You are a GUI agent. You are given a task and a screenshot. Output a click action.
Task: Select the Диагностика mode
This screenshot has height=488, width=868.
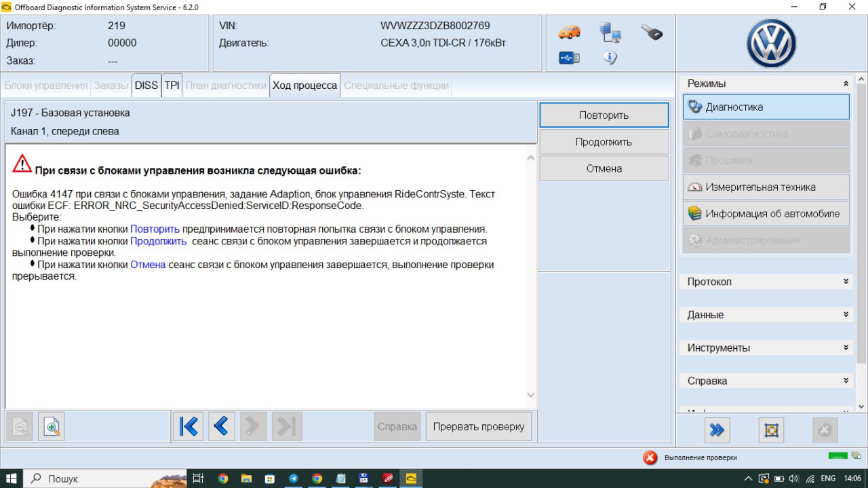coord(766,107)
